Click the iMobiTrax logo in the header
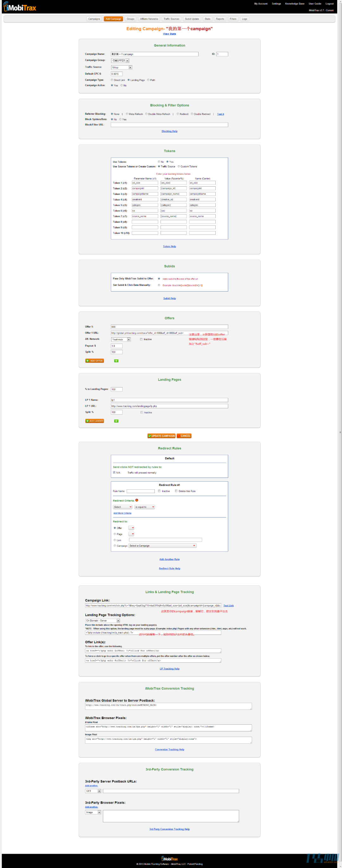Viewport: 342px width, 868px height. coord(20,7)
